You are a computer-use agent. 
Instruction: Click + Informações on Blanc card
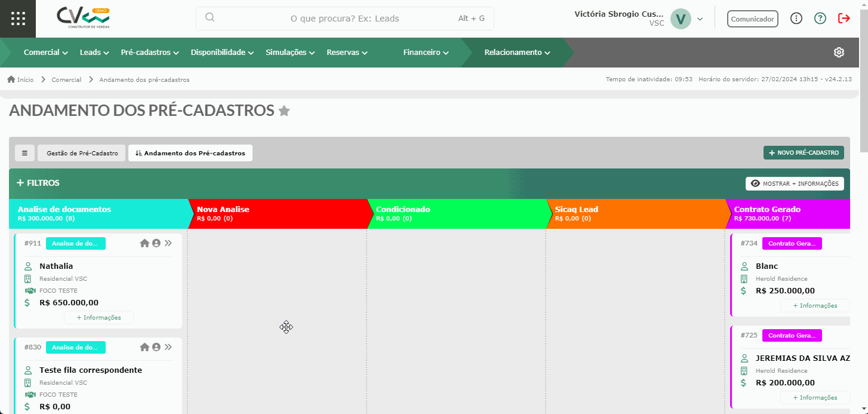815,305
